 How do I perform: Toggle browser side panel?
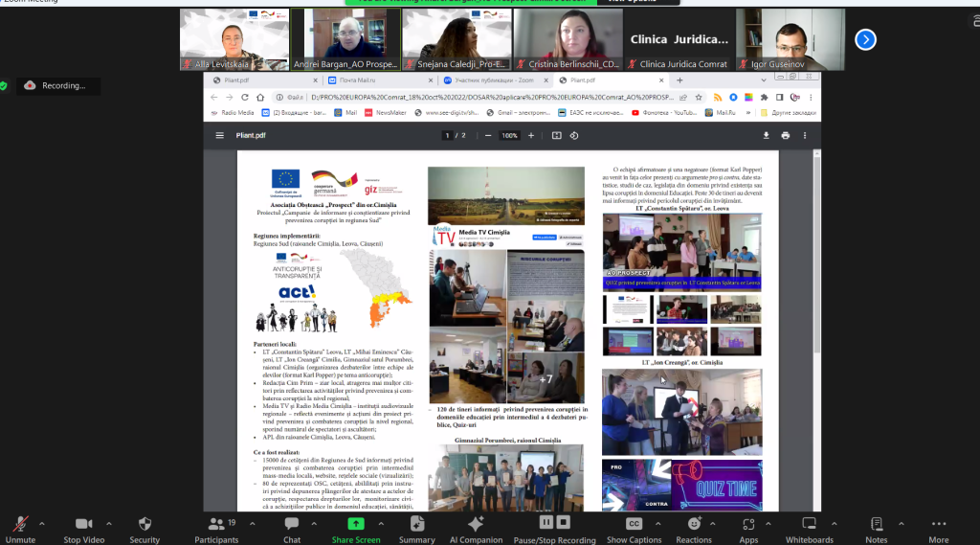coord(779,98)
